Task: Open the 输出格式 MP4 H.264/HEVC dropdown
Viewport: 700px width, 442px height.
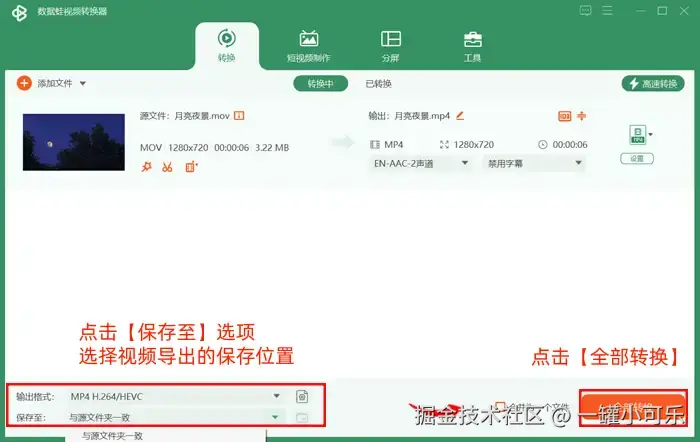Action: 175,396
